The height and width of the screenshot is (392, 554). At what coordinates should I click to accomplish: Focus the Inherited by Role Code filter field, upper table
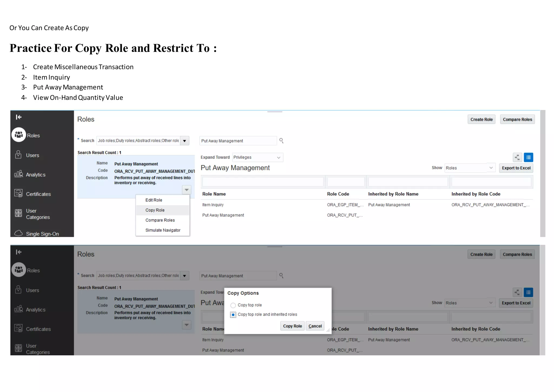(x=491, y=182)
